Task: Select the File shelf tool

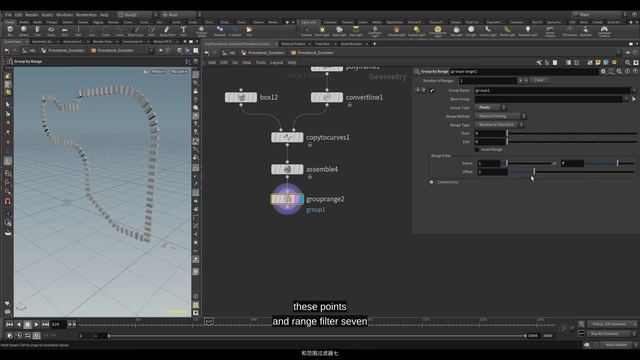Action: point(249,31)
